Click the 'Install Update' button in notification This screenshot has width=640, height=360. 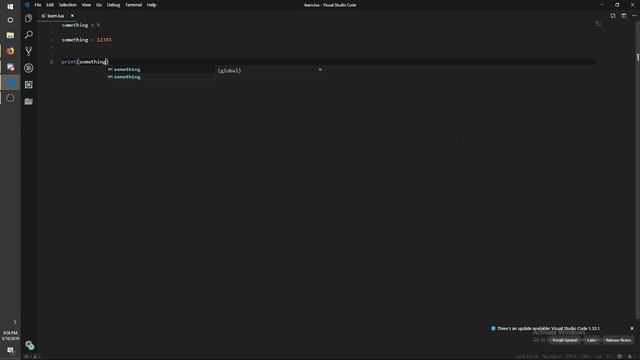(x=565, y=340)
